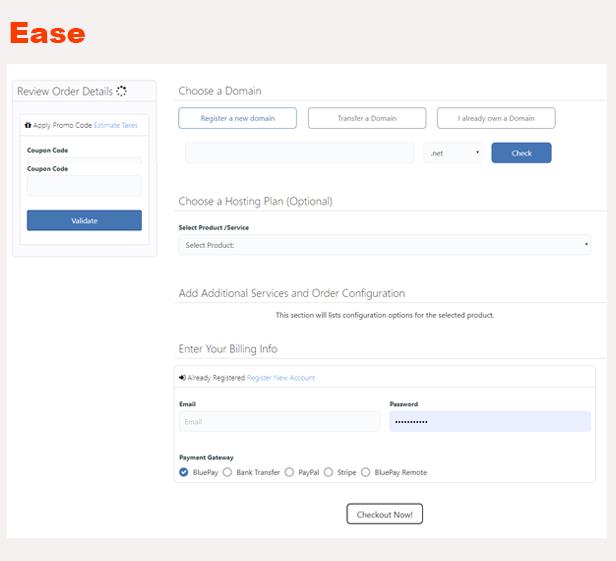This screenshot has height=561, width=616.
Task: Click the Ease logo
Action: click(48, 33)
